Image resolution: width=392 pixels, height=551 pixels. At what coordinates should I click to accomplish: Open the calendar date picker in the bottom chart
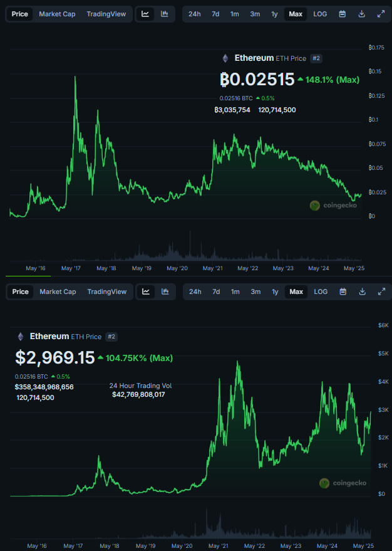pos(343,291)
